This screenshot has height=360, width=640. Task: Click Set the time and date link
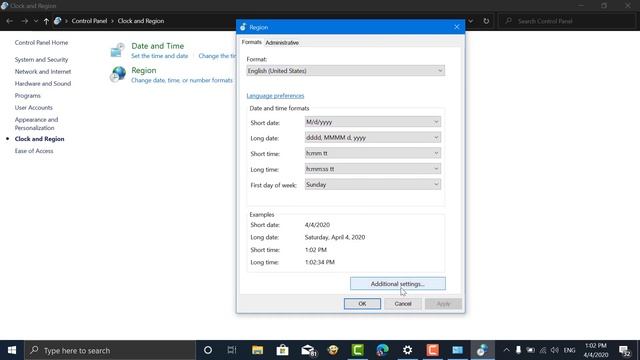click(160, 56)
